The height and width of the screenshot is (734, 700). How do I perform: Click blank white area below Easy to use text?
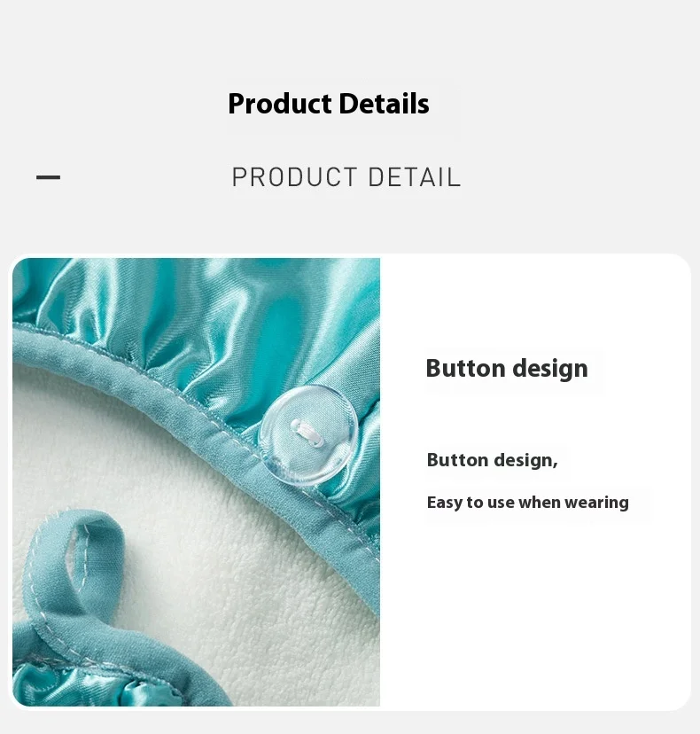pos(533,608)
